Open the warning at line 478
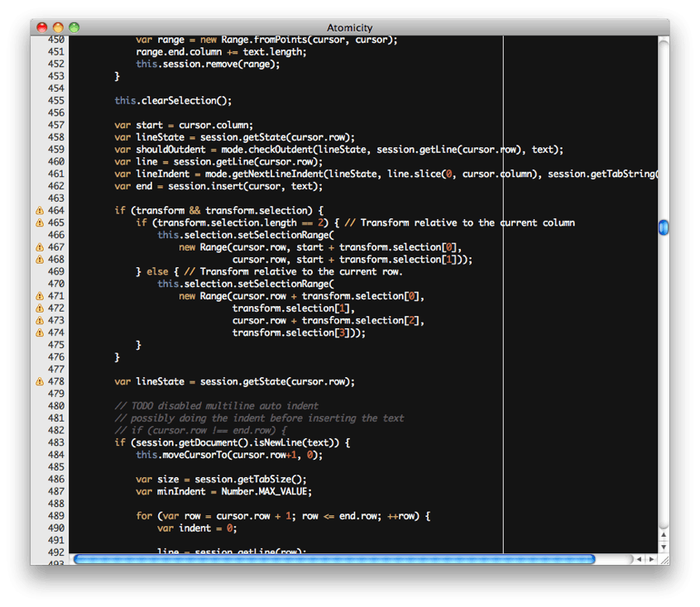 click(39, 381)
